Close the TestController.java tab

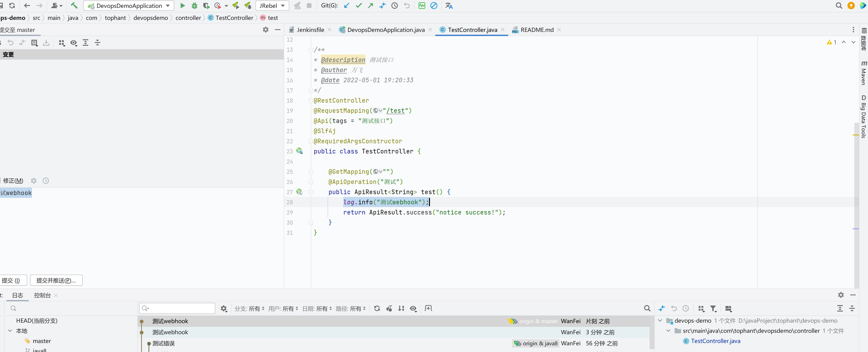tap(503, 30)
